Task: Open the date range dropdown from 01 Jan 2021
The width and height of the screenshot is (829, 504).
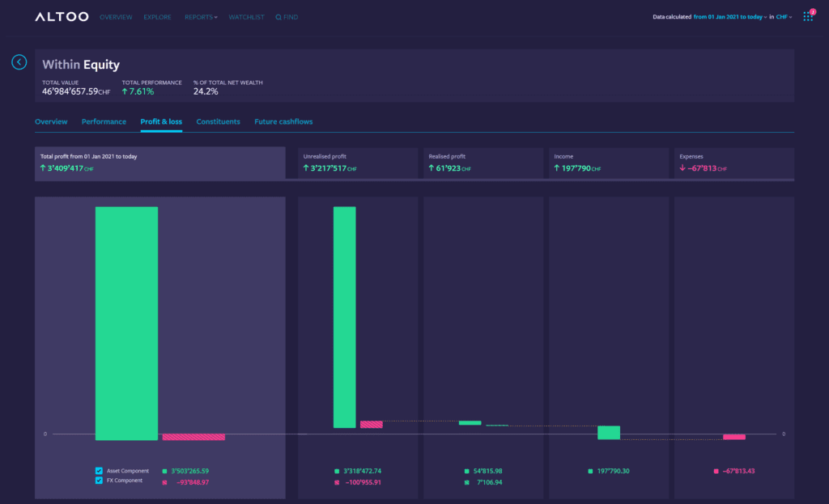Action: click(x=729, y=17)
